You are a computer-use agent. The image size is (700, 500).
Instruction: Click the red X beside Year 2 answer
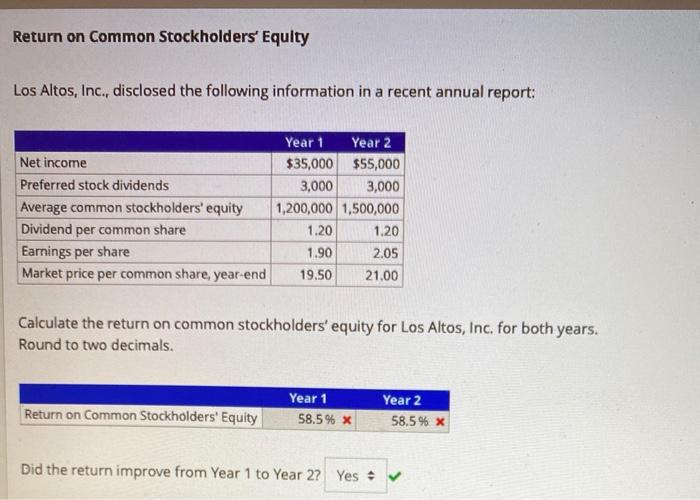[x=440, y=421]
